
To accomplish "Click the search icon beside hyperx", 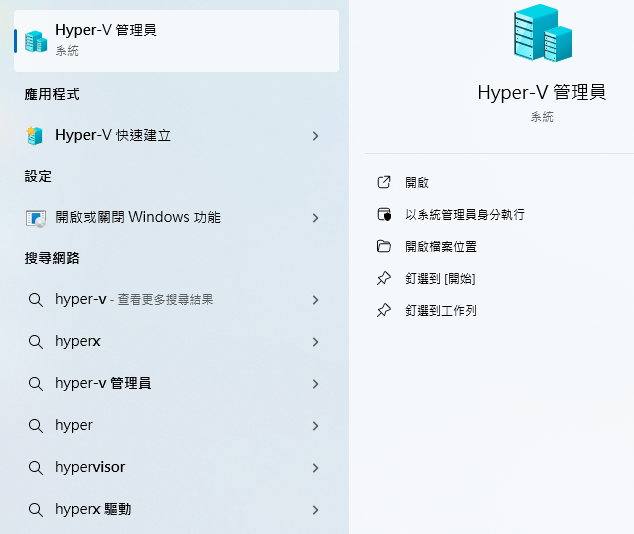I will 36,342.
